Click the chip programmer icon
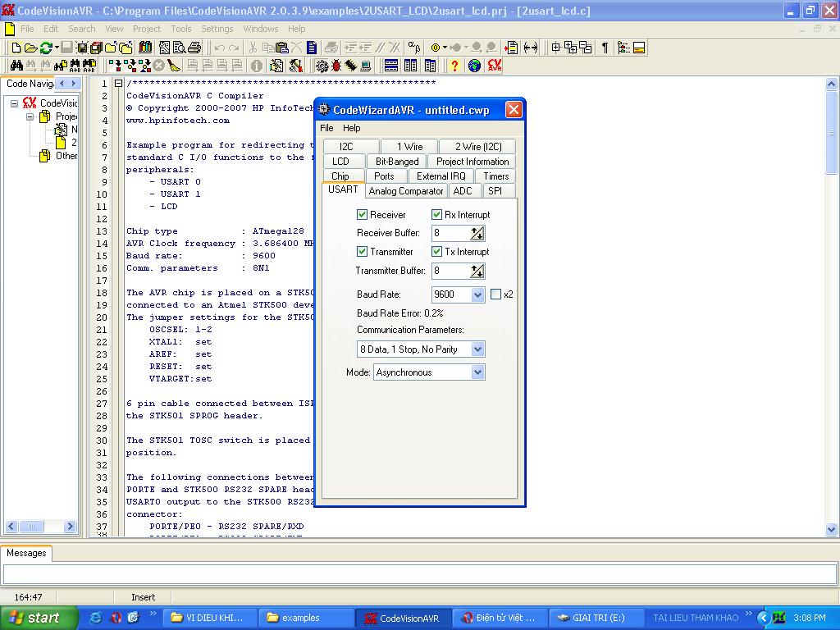840x630 pixels. pos(350,66)
